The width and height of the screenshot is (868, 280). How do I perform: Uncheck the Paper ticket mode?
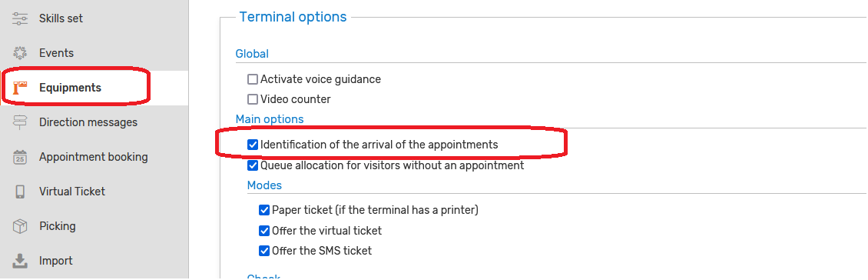264,210
